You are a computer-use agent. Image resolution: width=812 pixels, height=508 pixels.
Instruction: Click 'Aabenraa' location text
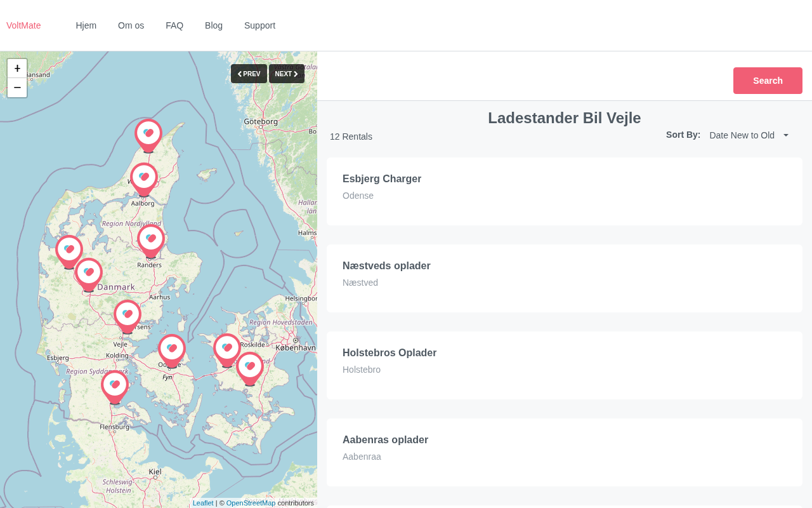(362, 457)
